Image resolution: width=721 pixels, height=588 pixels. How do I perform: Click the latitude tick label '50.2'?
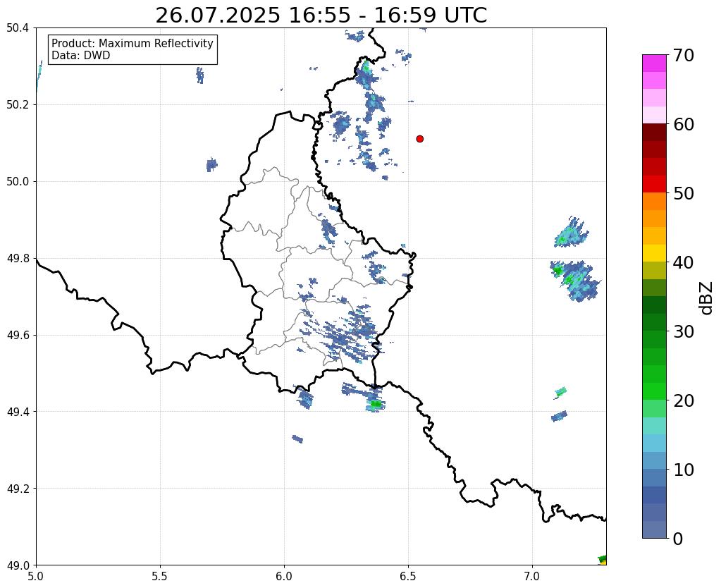click(18, 105)
